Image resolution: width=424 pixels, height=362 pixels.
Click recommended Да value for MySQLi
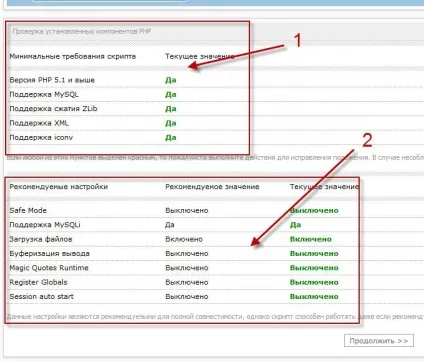click(x=170, y=225)
